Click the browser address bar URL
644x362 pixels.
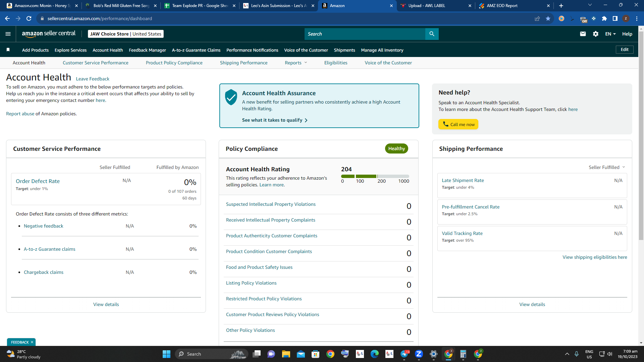tap(100, 18)
